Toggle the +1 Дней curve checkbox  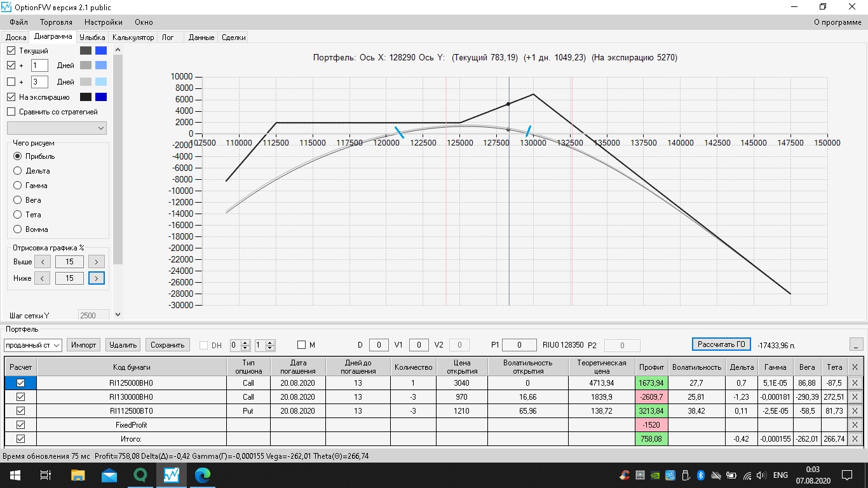click(11, 65)
